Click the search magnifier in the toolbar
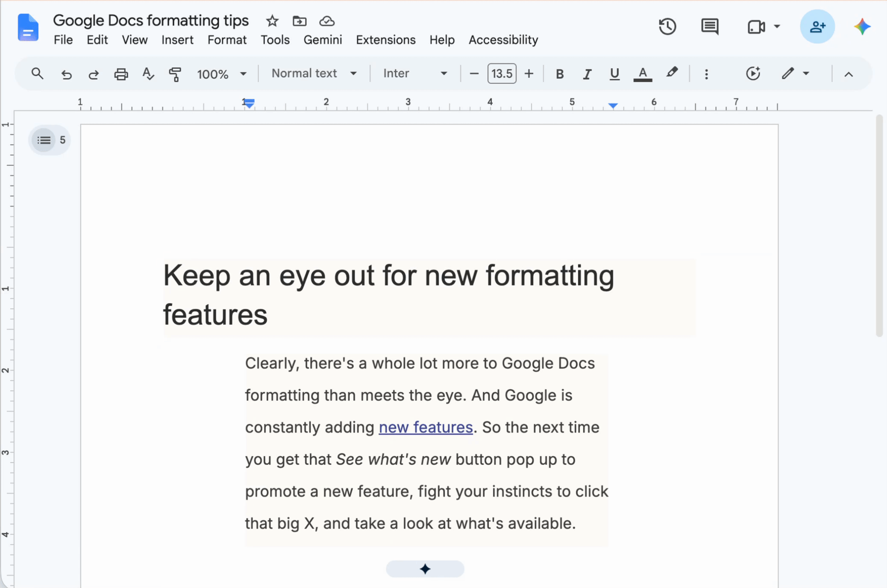887x588 pixels. (x=37, y=73)
